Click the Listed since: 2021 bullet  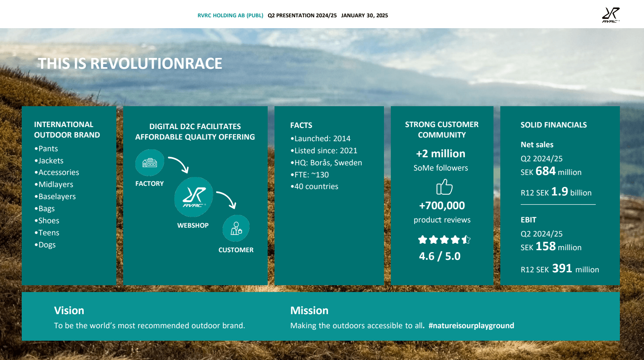click(324, 150)
